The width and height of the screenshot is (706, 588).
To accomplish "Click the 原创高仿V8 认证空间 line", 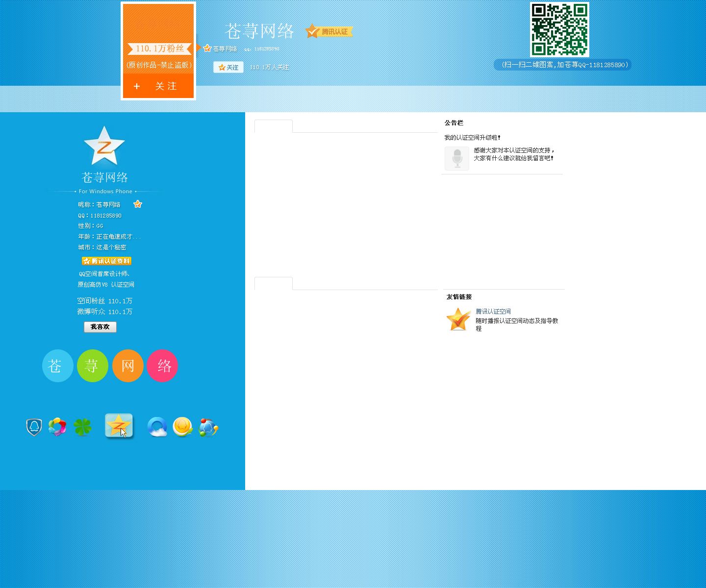I will click(106, 285).
